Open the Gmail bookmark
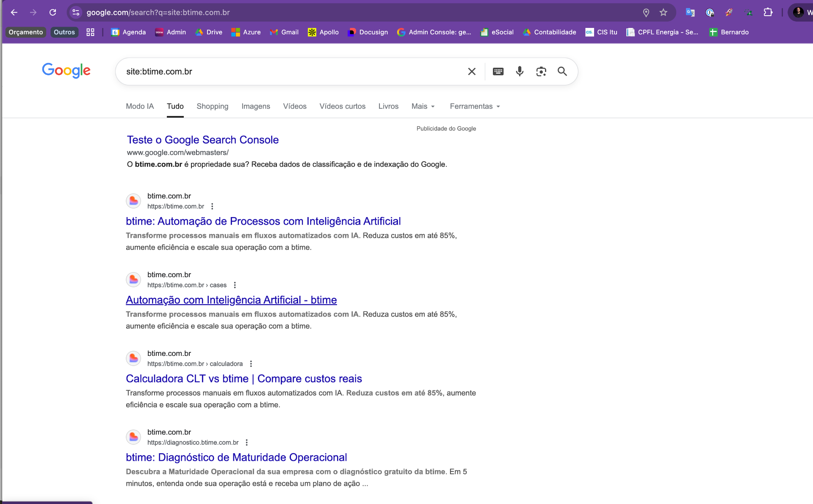The width and height of the screenshot is (813, 504). pos(284,32)
